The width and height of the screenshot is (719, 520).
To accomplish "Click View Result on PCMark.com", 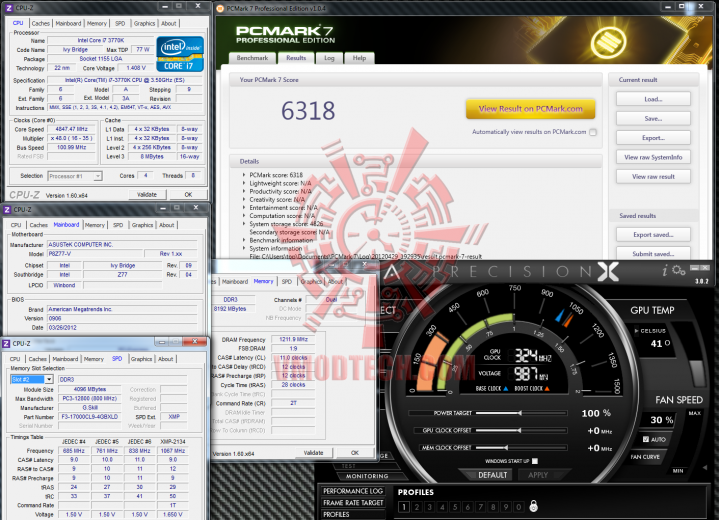I will [x=531, y=109].
